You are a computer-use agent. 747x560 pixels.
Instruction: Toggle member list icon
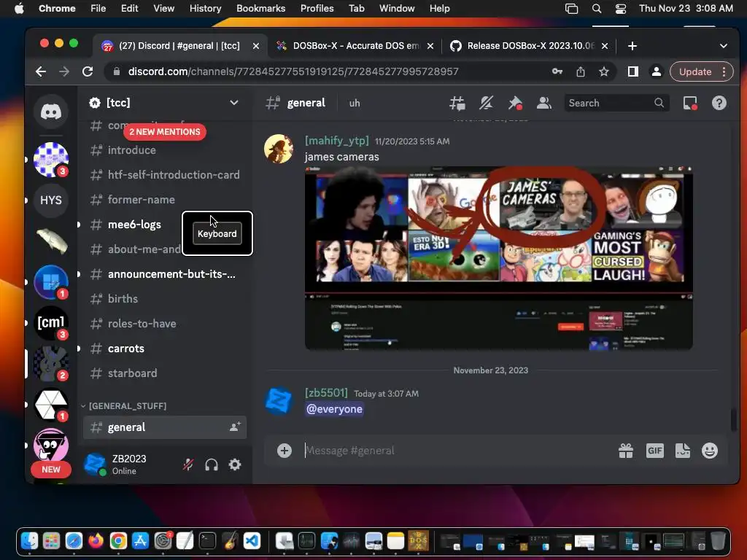coord(543,103)
